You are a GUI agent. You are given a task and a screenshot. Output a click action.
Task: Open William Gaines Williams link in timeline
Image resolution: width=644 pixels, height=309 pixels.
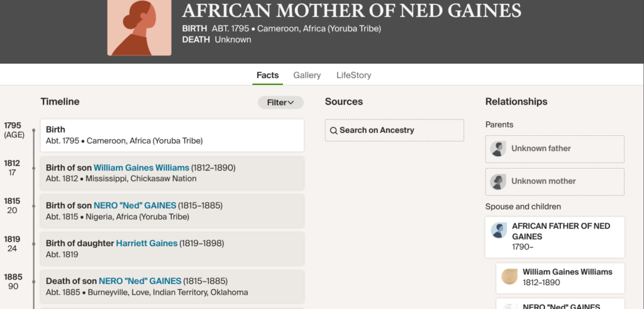click(142, 168)
